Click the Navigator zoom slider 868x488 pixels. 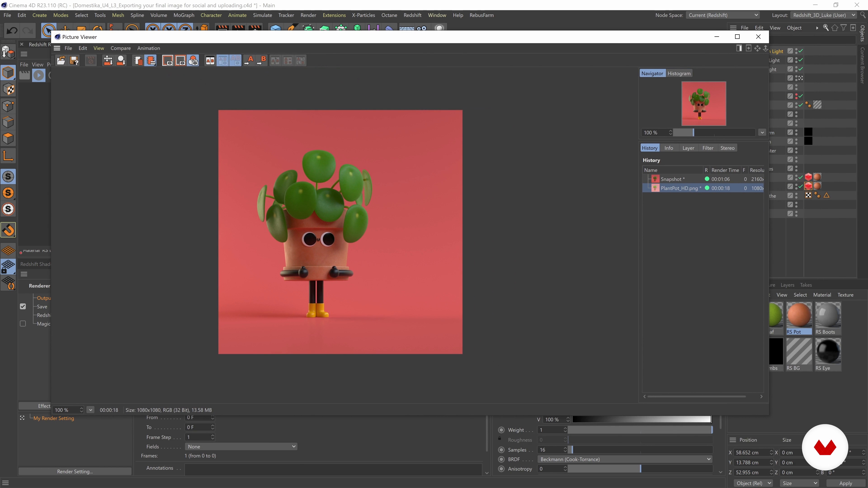point(714,132)
